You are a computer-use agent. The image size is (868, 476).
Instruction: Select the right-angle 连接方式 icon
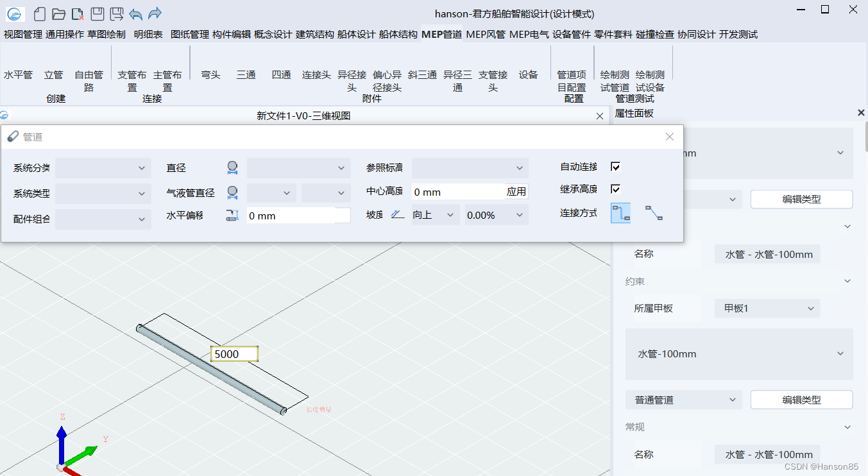(620, 213)
